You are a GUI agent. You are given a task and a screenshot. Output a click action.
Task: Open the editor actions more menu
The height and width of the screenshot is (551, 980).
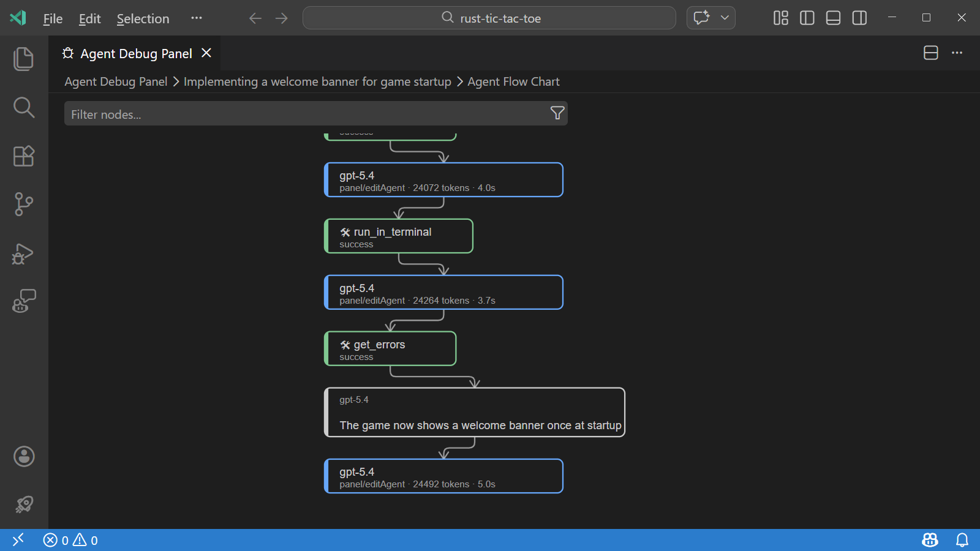(x=957, y=53)
